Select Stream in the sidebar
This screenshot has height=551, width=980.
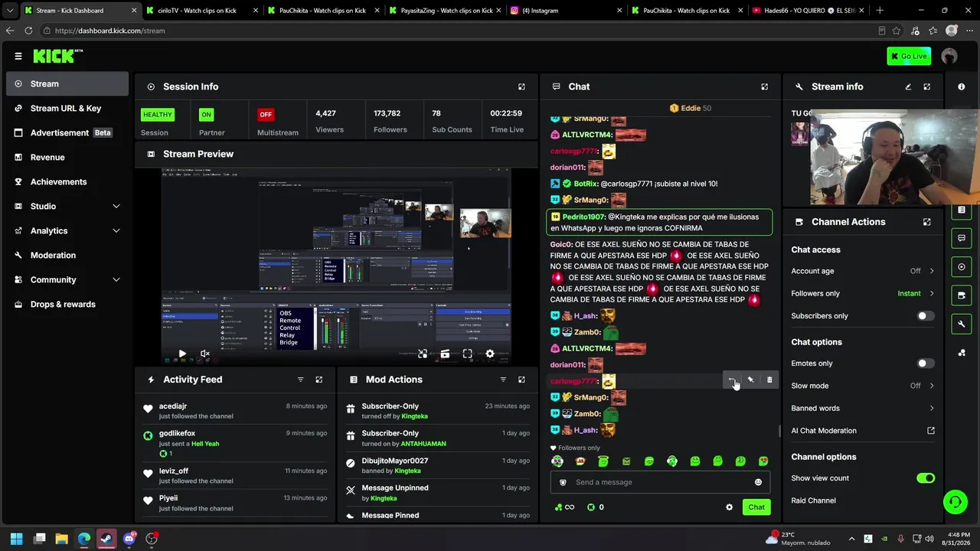click(67, 83)
